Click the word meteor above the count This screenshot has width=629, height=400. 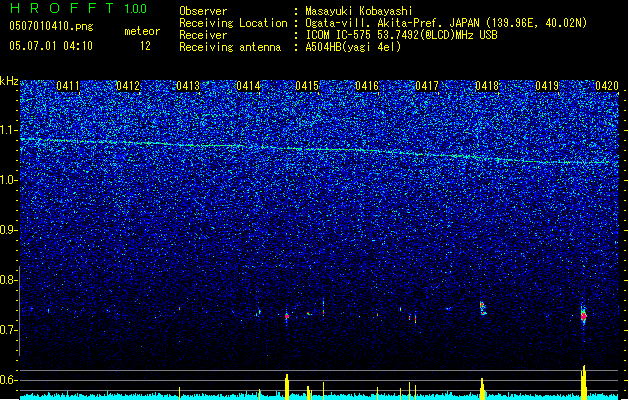(x=142, y=31)
